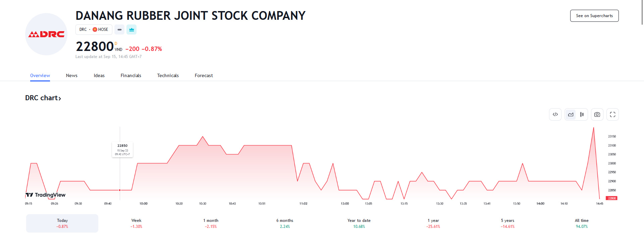The image size is (644, 246).
Task: Click the DRC company logo
Action: click(46, 34)
